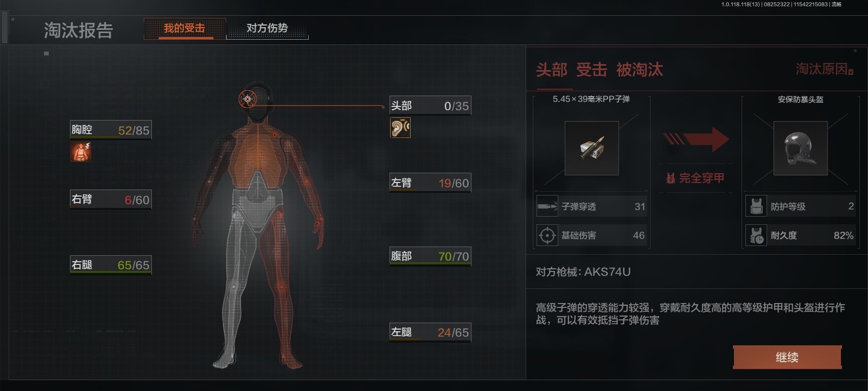This screenshot has width=868, height=391.
Task: Select the 头部 0/35 health bar
Action: coord(430,105)
